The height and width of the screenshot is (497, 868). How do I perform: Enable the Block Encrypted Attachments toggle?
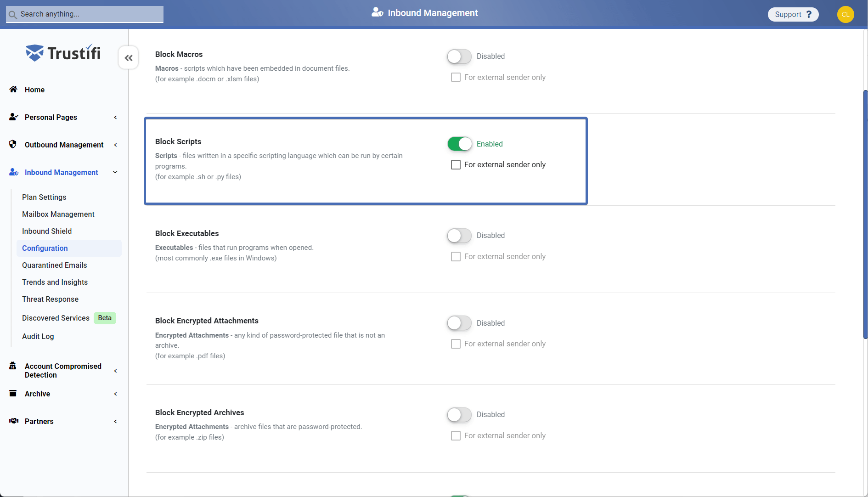point(459,323)
